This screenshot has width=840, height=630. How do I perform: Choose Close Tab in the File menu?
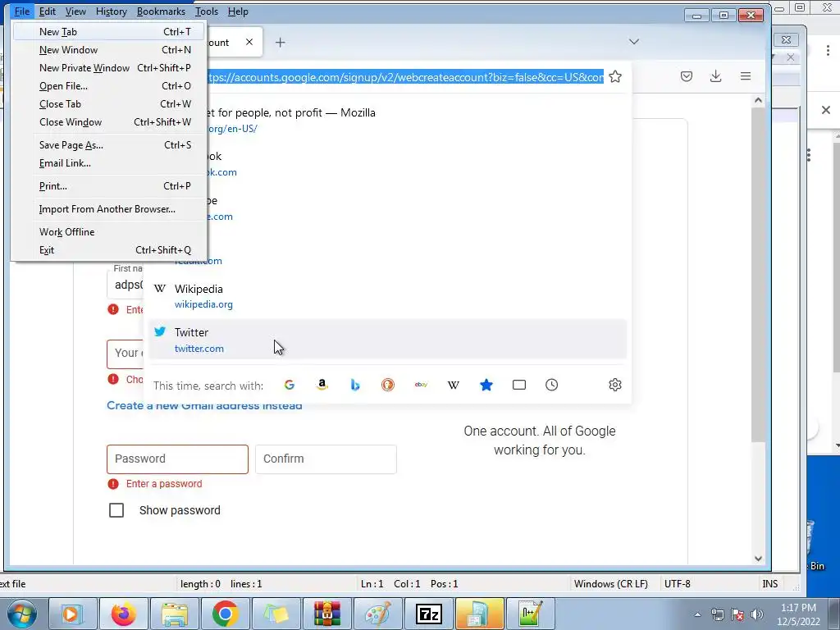109,104
